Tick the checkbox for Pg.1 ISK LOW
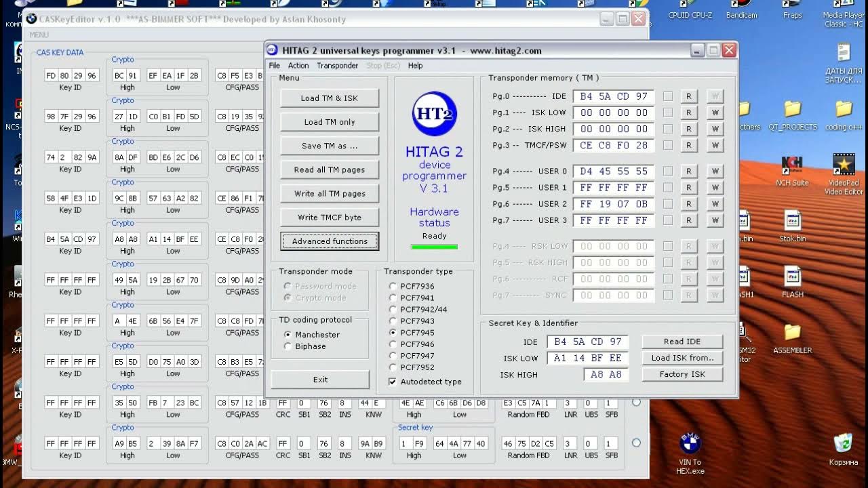 point(668,113)
